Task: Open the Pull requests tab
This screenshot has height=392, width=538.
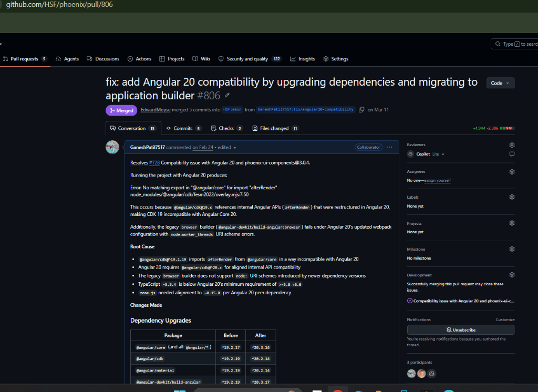Action: 25,59
